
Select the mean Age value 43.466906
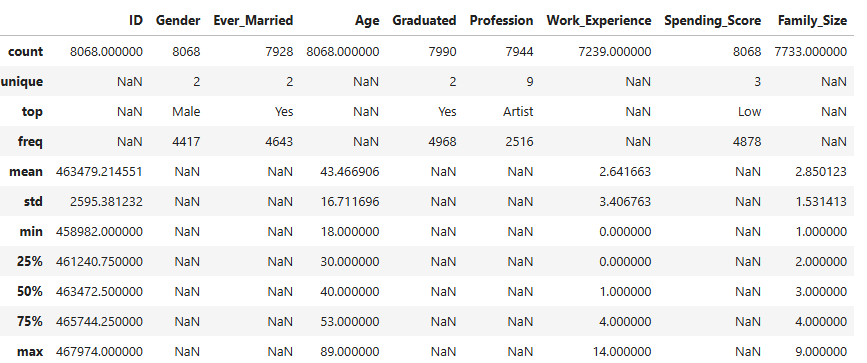(349, 172)
